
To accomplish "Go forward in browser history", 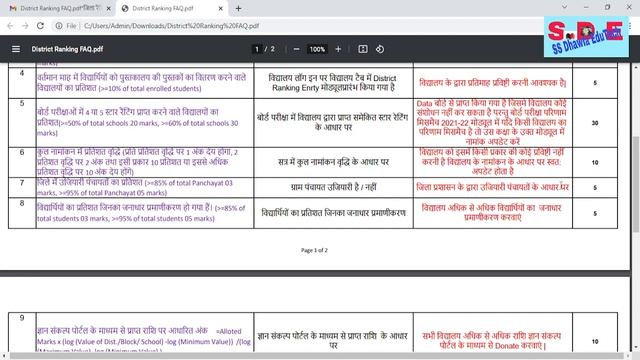I will coord(25,26).
